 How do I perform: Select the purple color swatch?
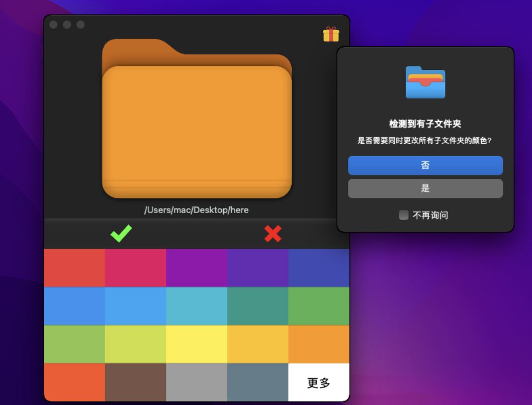click(197, 267)
